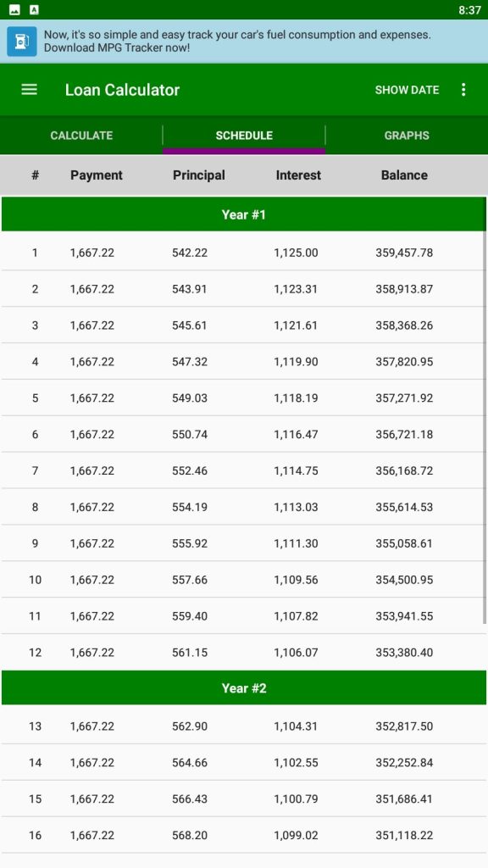Tap the 'A' notification icon in status bar
Screen dimensions: 488x868
(x=34, y=10)
